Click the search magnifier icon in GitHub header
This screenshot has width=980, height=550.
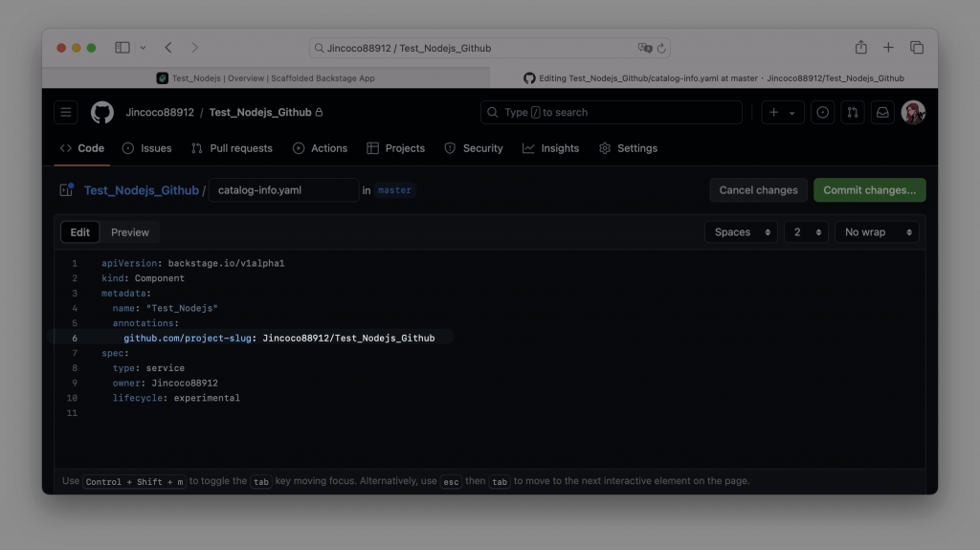[x=493, y=113]
